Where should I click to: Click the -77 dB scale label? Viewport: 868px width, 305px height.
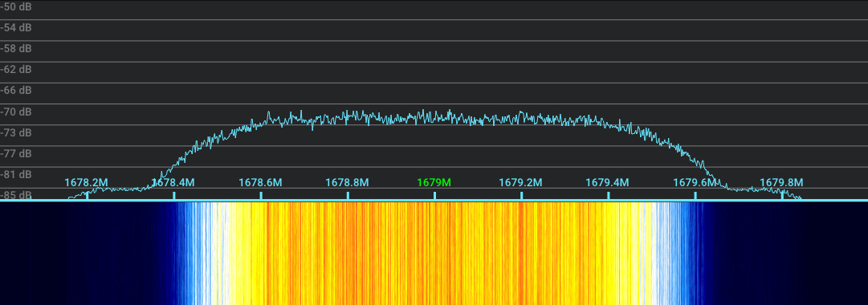point(16,153)
